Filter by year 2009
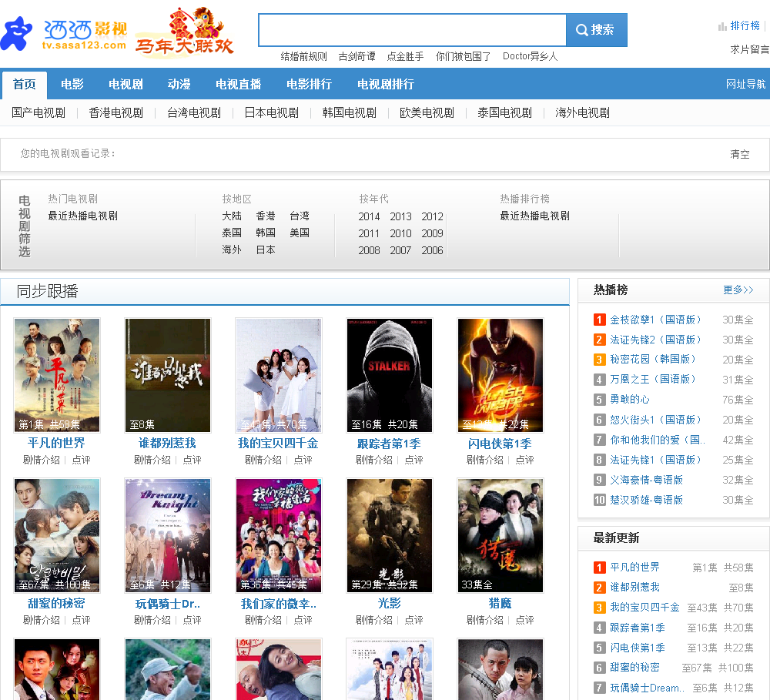770x700 pixels. click(x=432, y=233)
